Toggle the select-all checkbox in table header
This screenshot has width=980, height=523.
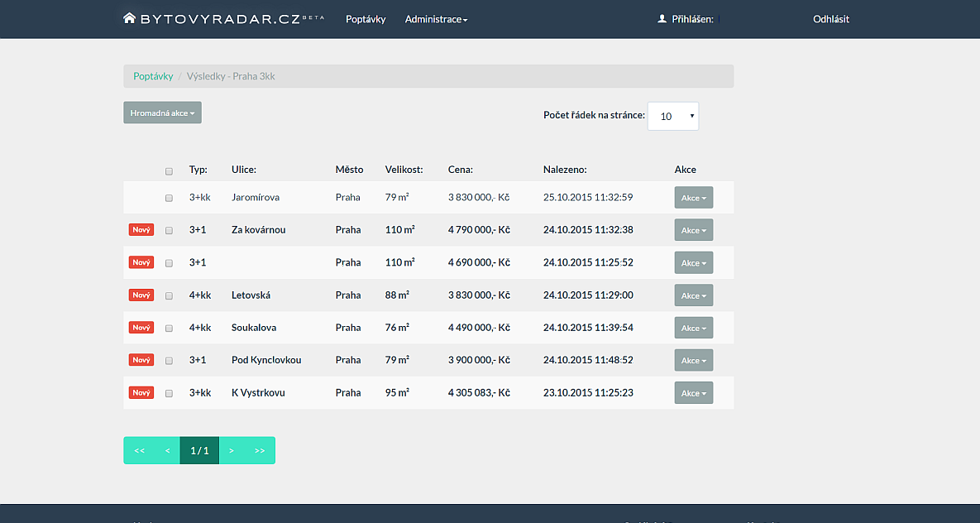(170, 171)
